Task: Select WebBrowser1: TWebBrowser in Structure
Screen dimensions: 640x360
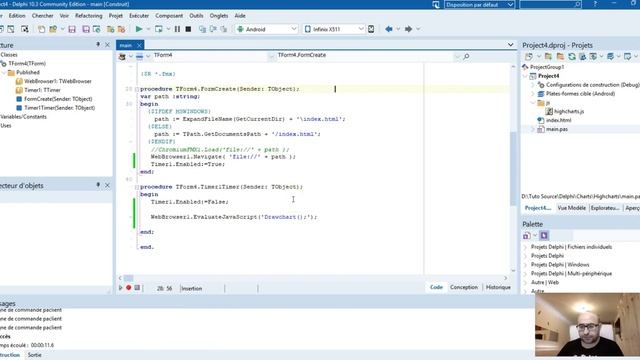Action: click(x=58, y=81)
